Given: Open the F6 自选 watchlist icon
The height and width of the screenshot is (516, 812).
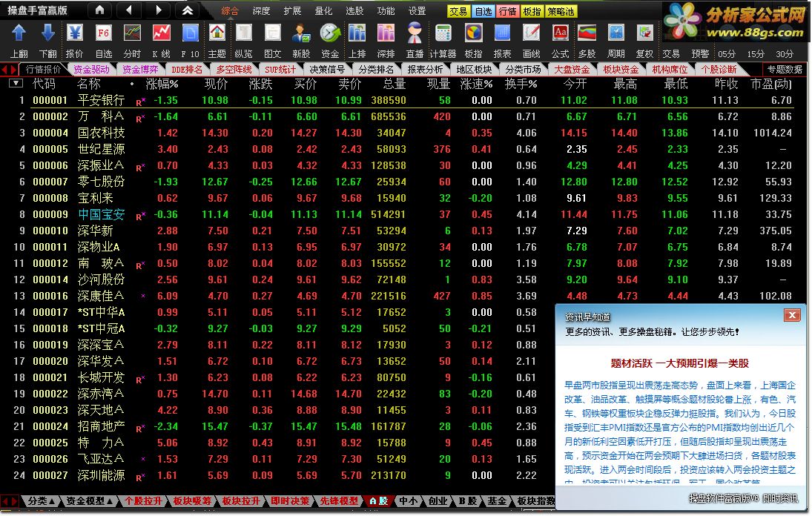Looking at the screenshot, I should (x=104, y=33).
